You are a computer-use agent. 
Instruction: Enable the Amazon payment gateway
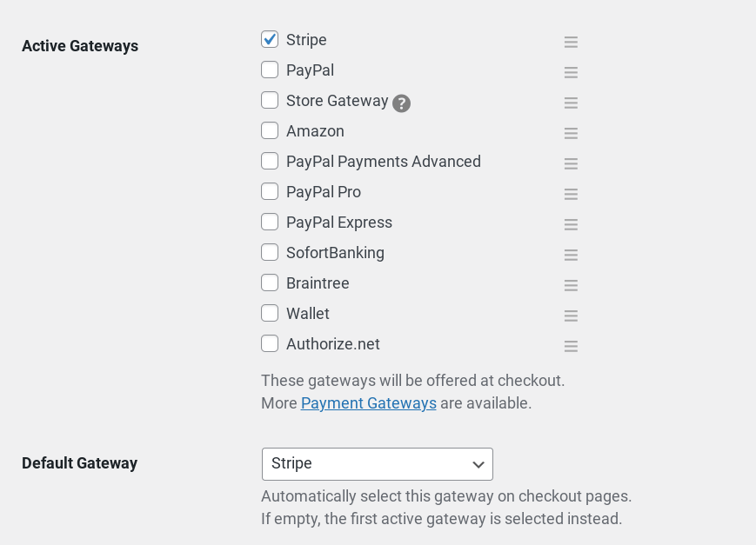(x=270, y=130)
